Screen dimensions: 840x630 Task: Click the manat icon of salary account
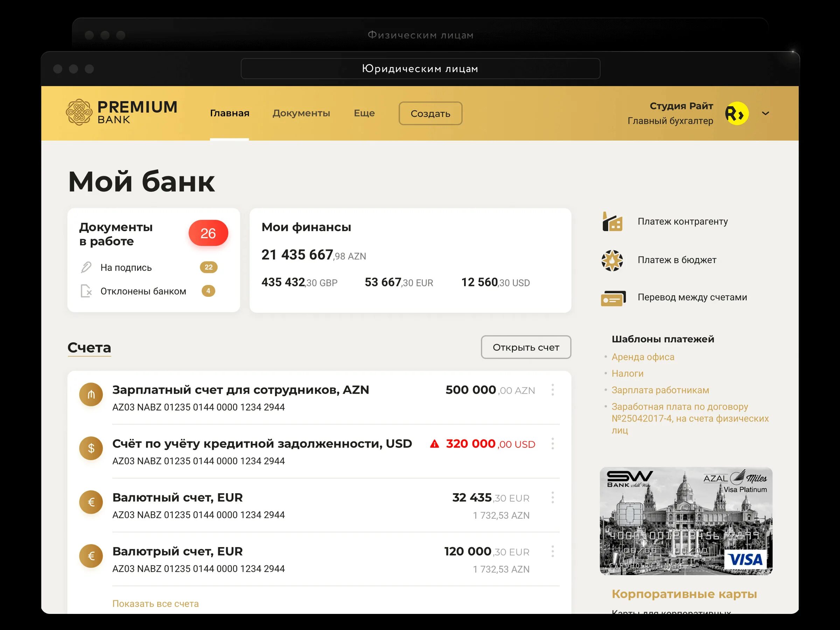point(91,394)
